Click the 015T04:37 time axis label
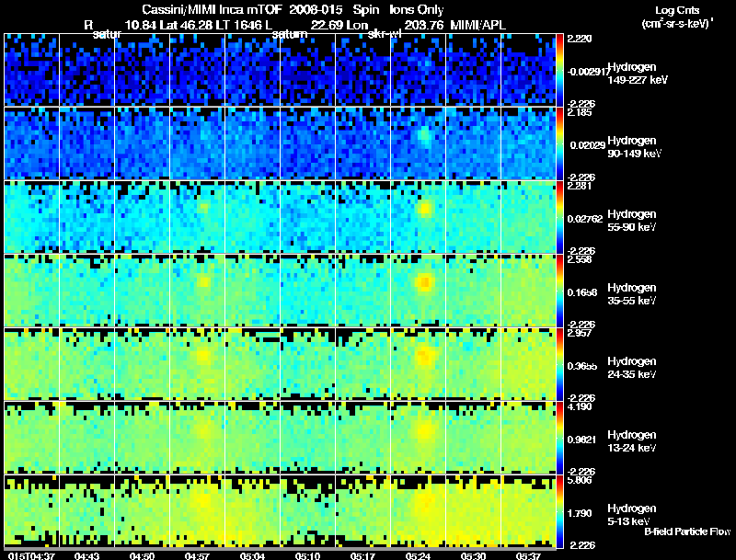The height and width of the screenshot is (560, 736). [x=32, y=556]
